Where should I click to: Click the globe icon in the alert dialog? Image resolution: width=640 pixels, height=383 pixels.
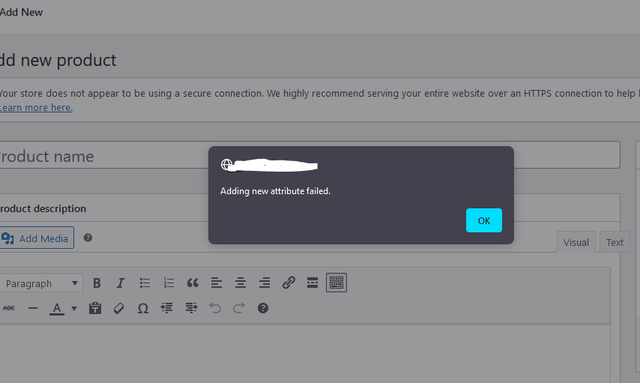[227, 165]
